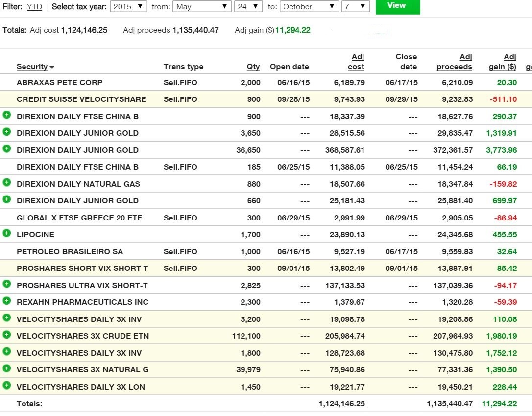Sort by Adj gain ($) column header
The height and width of the screenshot is (416, 532).
[503, 62]
